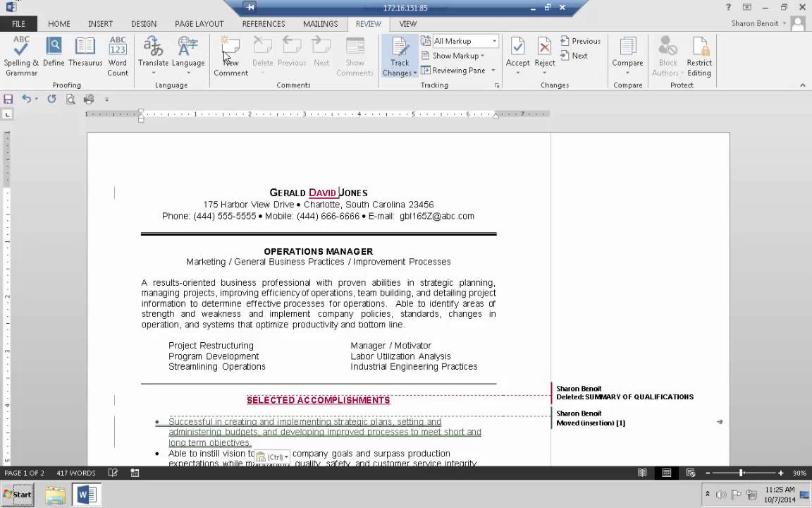Insert a New Comment
The image size is (812, 508).
[231, 56]
